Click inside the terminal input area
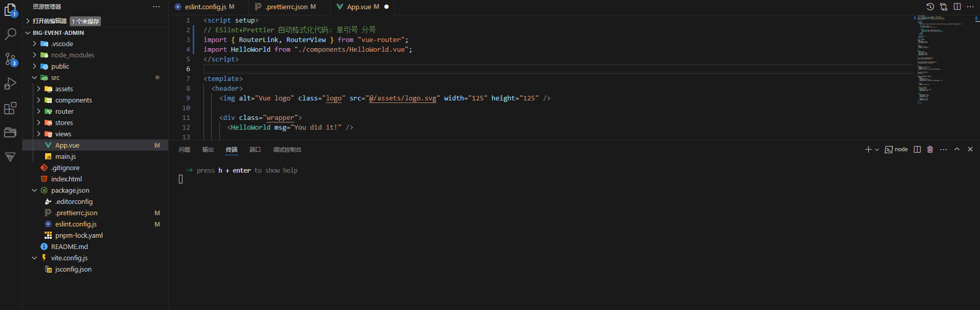Viewport: 980px width, 310px height. click(181, 179)
